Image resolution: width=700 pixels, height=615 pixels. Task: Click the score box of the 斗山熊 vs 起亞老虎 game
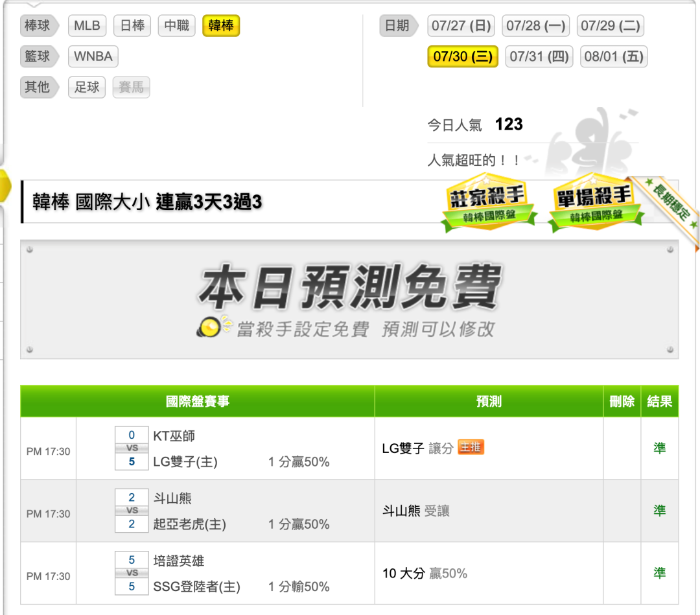[132, 511]
